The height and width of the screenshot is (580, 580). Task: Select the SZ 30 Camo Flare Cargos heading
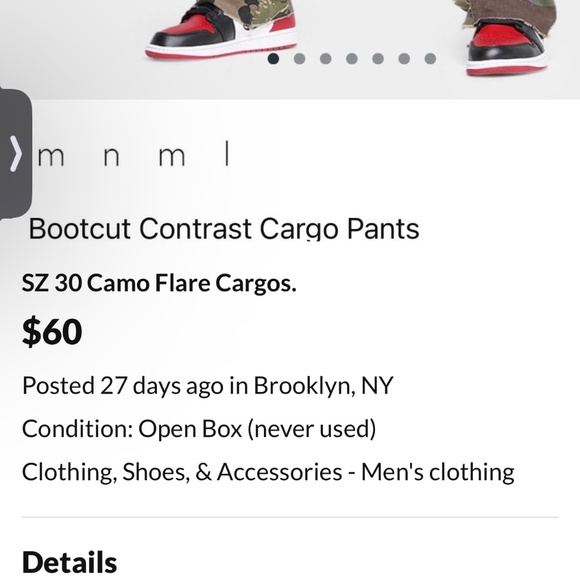(x=159, y=283)
